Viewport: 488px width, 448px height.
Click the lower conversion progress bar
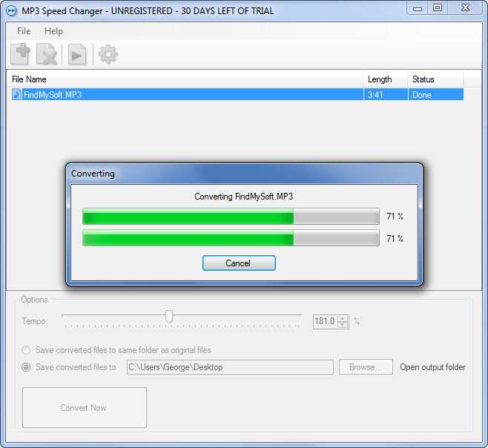(231, 238)
